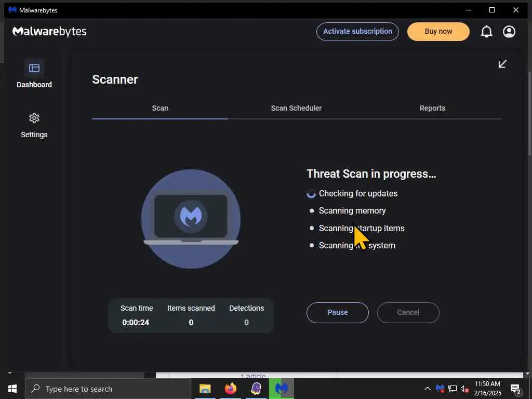Open Firefox from the taskbar
This screenshot has width=532, height=399.
[230, 389]
